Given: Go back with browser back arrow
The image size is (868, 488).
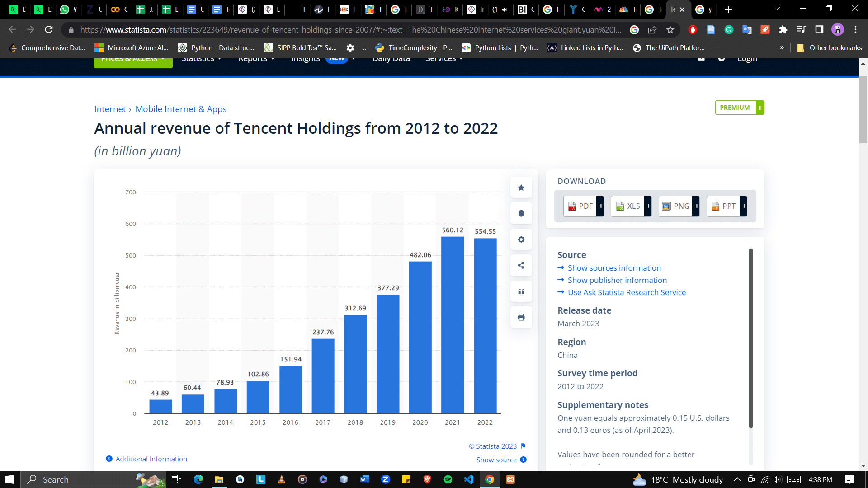Looking at the screenshot, I should tap(13, 30).
